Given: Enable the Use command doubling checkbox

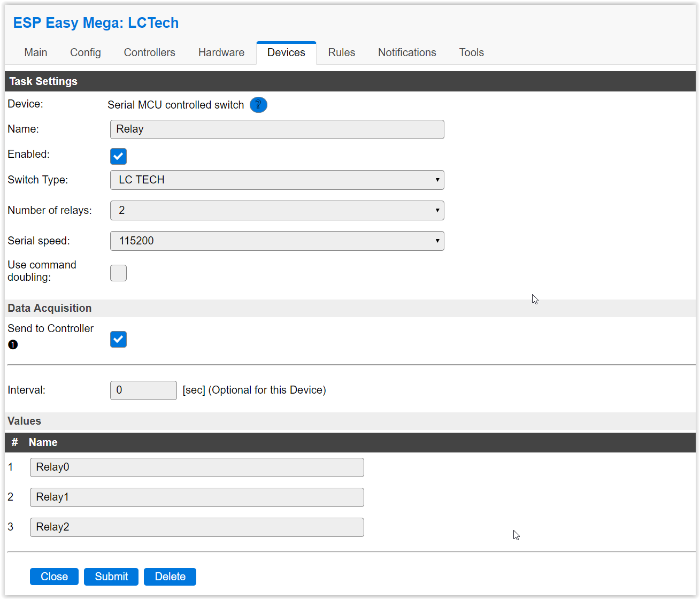Looking at the screenshot, I should 118,273.
